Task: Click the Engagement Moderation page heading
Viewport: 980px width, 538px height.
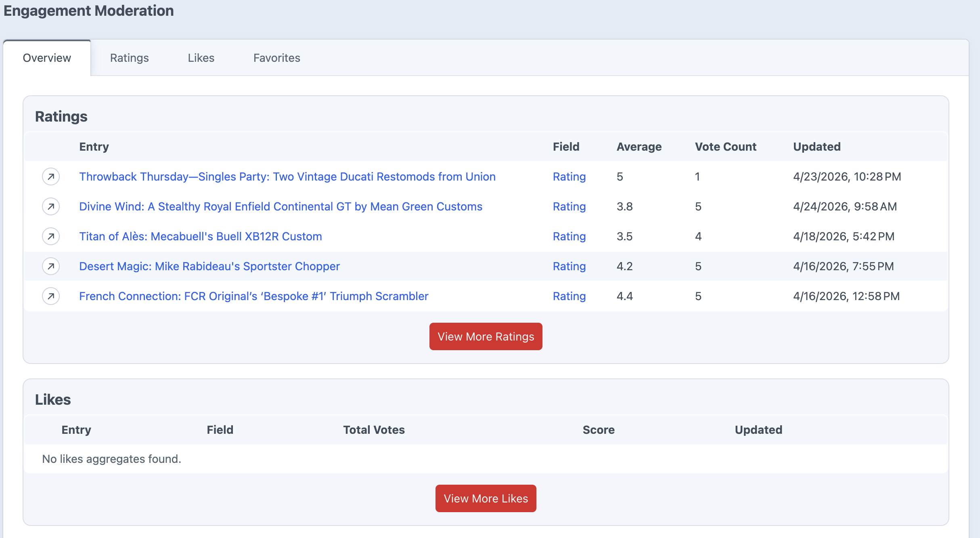Action: (x=89, y=11)
